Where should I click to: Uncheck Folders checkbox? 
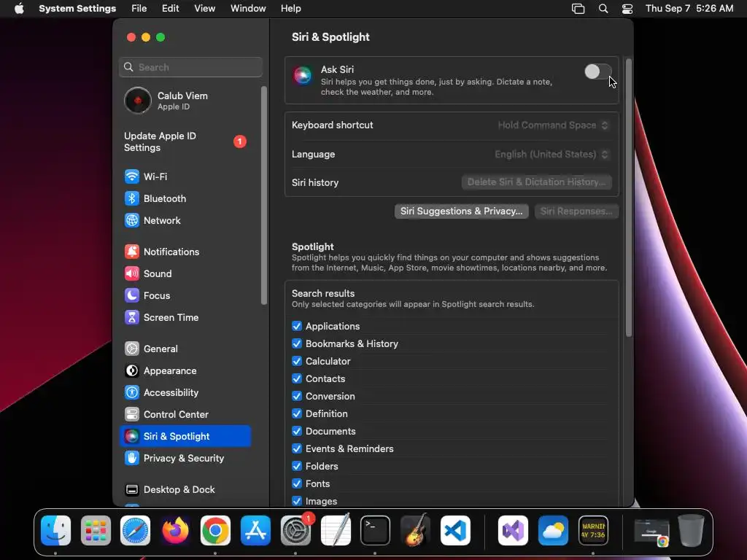coord(297,466)
